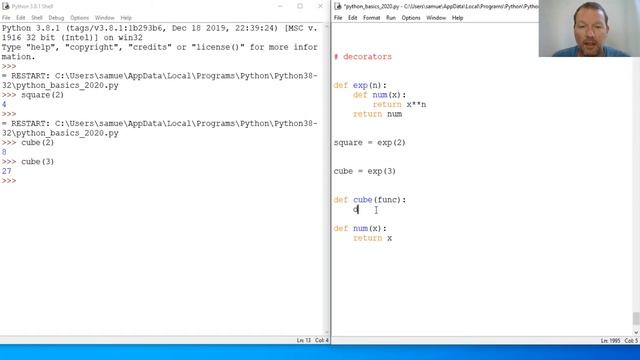Open File menu in editor window
This screenshot has width=640, height=360.
(338, 18)
